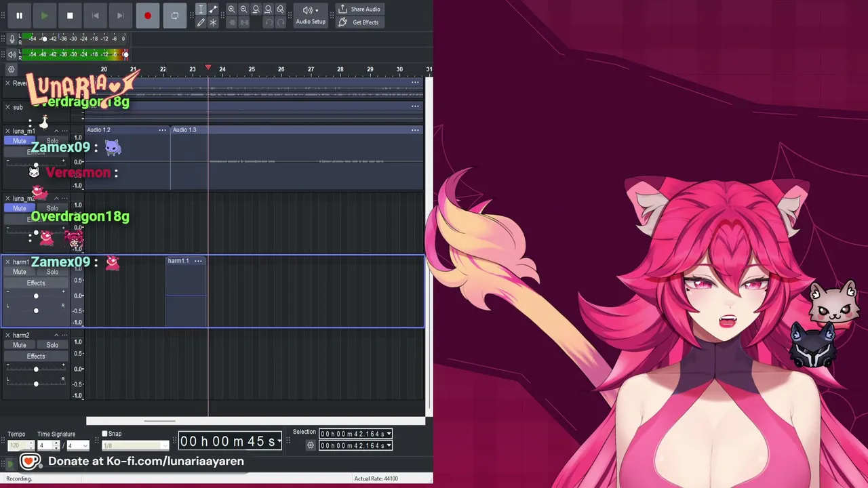Select the Draw pencil tool
868x488 pixels.
pos(201,22)
